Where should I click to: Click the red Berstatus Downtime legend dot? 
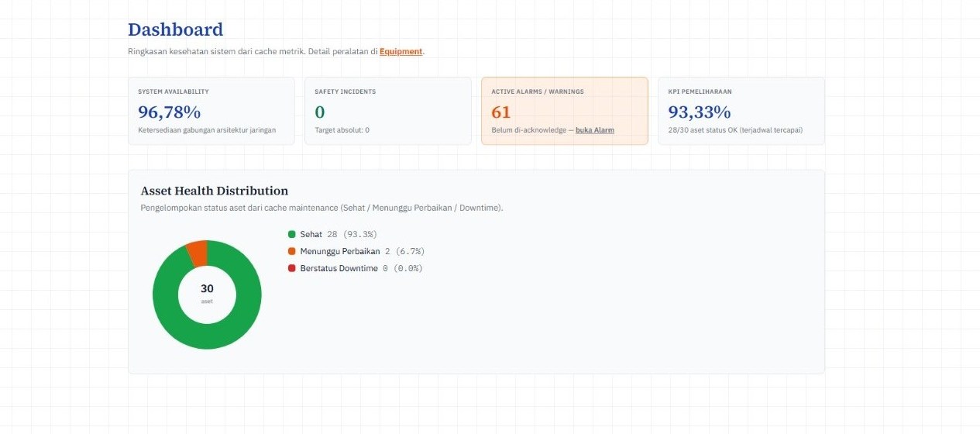tap(292, 268)
